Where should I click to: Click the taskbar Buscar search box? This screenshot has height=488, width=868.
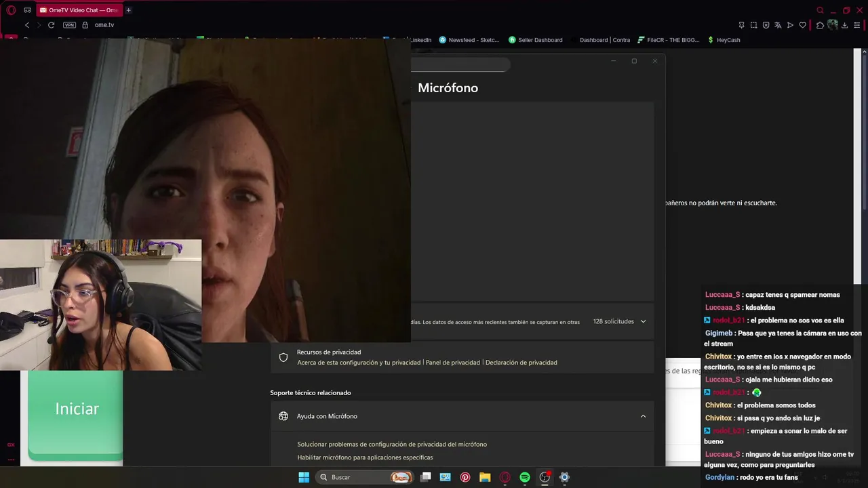point(365,477)
